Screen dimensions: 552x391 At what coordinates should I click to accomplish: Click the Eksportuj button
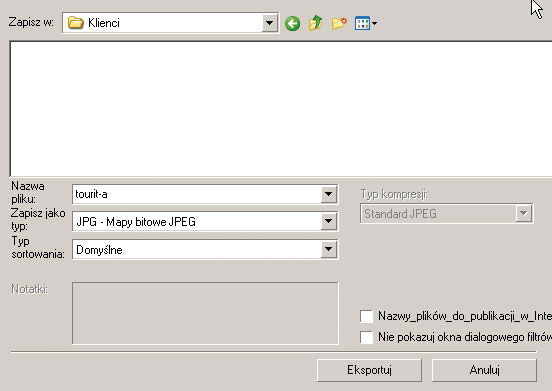pos(369,370)
